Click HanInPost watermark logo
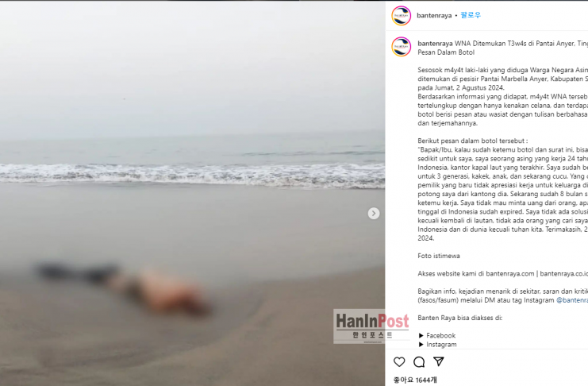 tap(371, 326)
